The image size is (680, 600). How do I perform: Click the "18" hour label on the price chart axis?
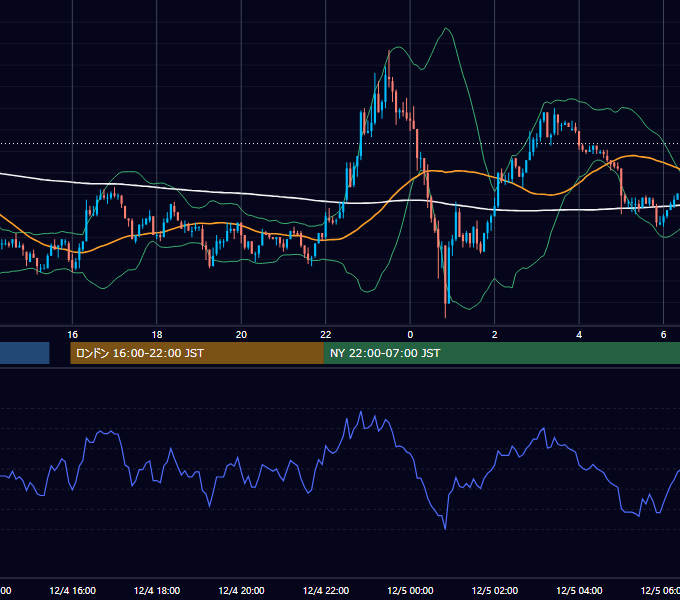(157, 335)
